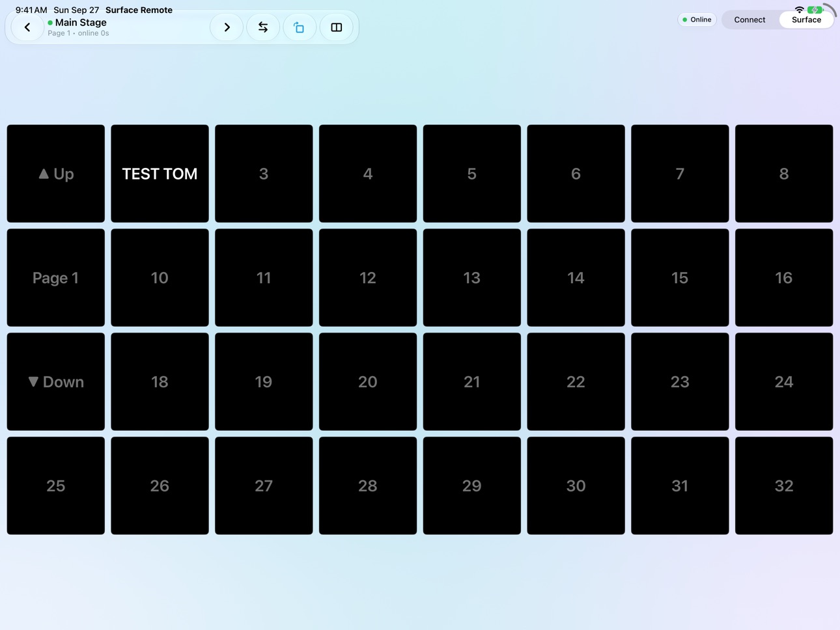
Task: Tap surface button 16
Action: coord(784,278)
